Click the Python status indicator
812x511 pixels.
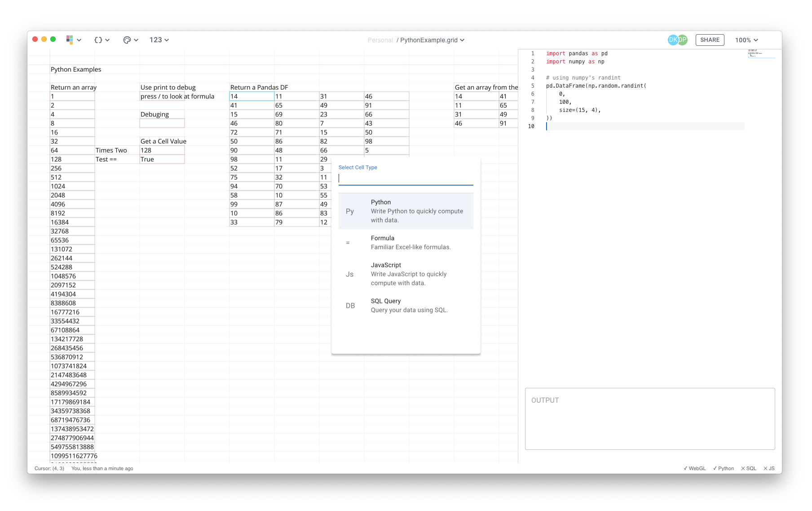click(724, 468)
